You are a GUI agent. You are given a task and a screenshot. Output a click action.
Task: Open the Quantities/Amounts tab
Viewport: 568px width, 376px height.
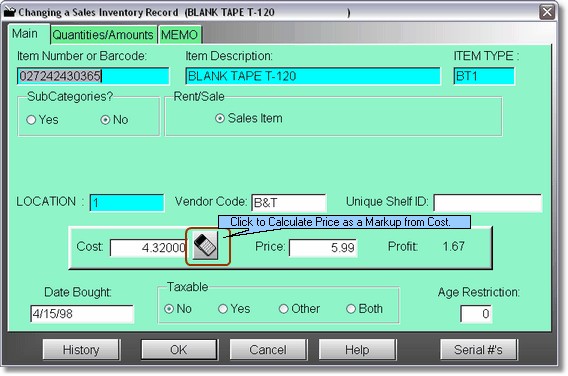[x=103, y=35]
